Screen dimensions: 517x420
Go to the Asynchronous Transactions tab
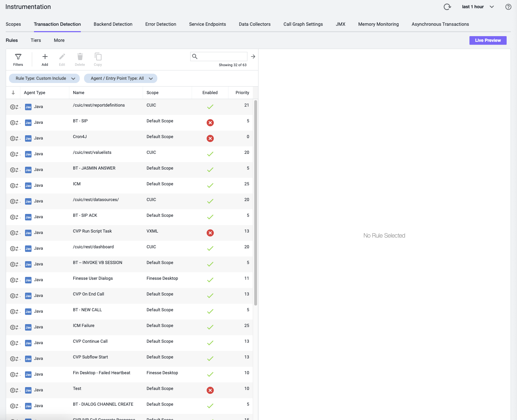440,24
